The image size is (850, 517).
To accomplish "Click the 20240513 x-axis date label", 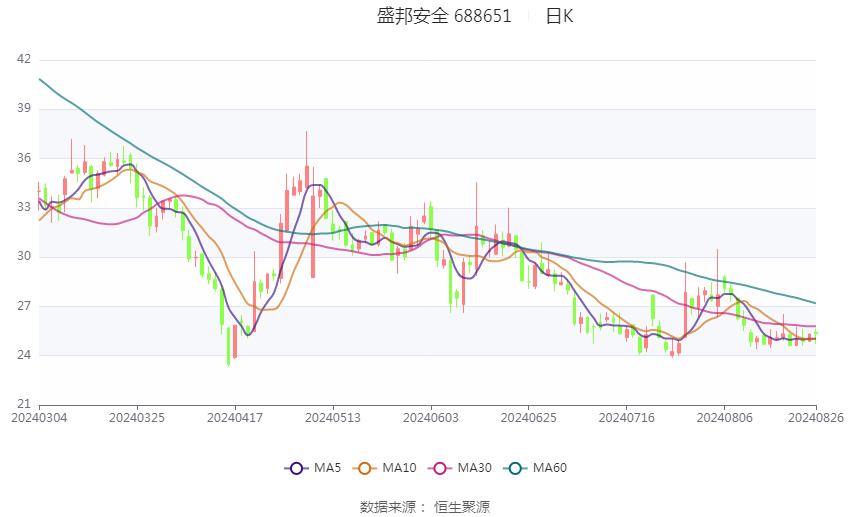I will pos(333,418).
